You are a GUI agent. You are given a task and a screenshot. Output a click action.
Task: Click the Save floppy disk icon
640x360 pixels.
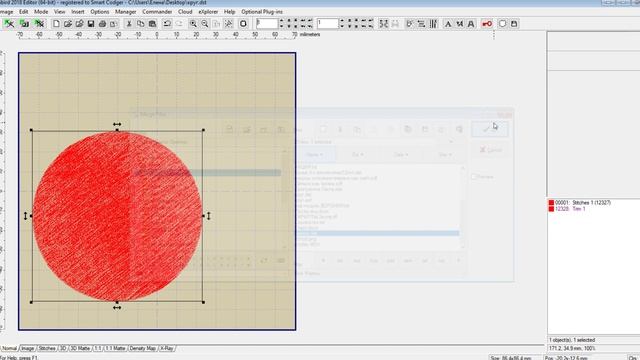91,24
